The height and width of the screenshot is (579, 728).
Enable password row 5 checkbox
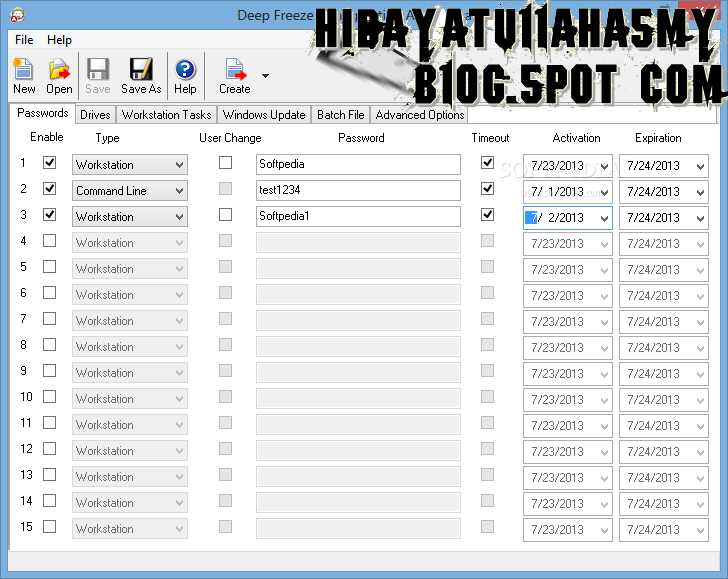click(x=49, y=267)
